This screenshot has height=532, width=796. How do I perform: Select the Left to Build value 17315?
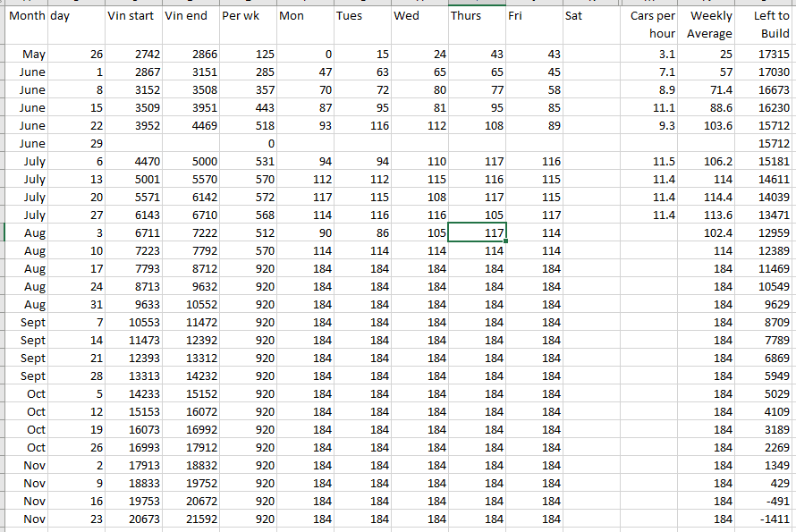point(766,55)
